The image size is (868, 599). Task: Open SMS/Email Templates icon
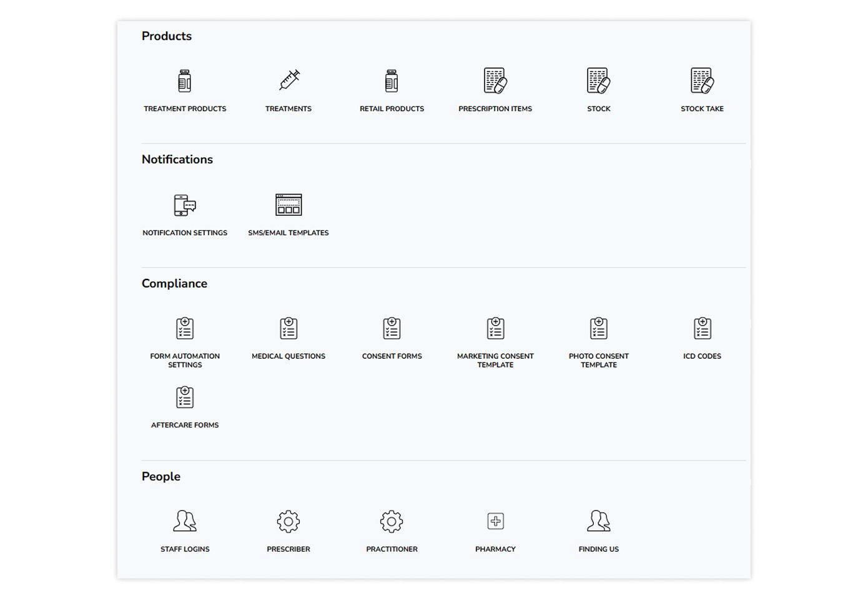[289, 205]
